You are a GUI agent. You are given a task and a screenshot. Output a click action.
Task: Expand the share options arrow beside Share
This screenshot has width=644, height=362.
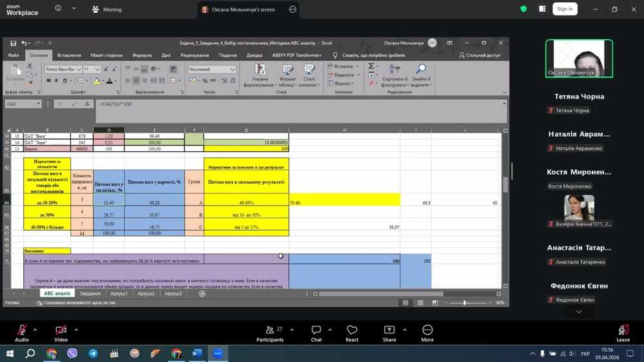405,330
